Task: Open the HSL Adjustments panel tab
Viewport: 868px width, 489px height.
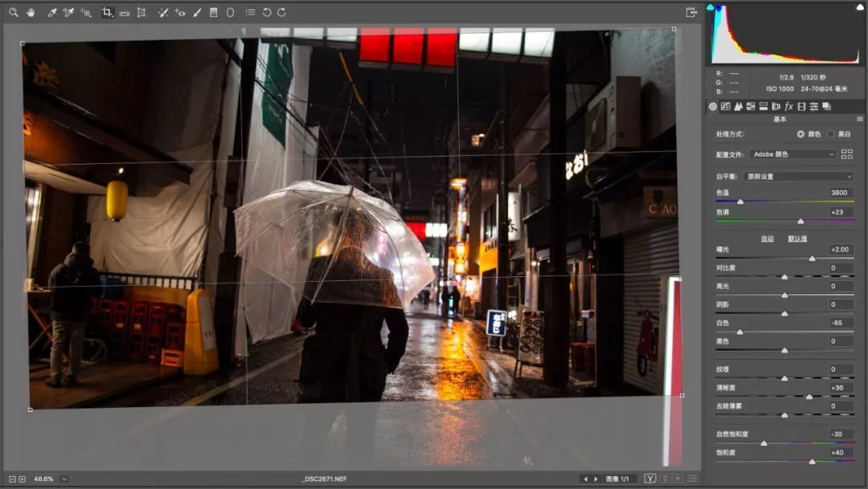Action: click(x=751, y=106)
